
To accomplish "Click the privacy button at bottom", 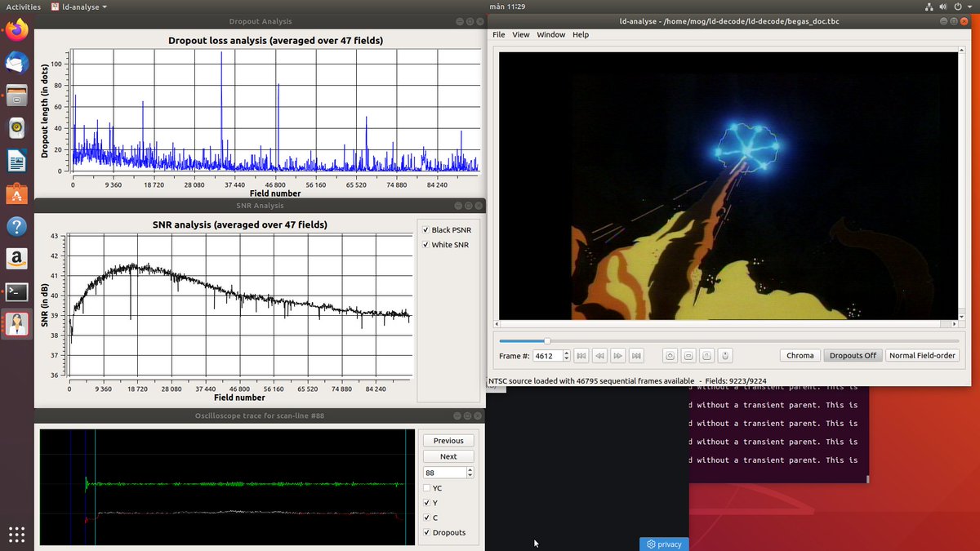I will point(665,544).
